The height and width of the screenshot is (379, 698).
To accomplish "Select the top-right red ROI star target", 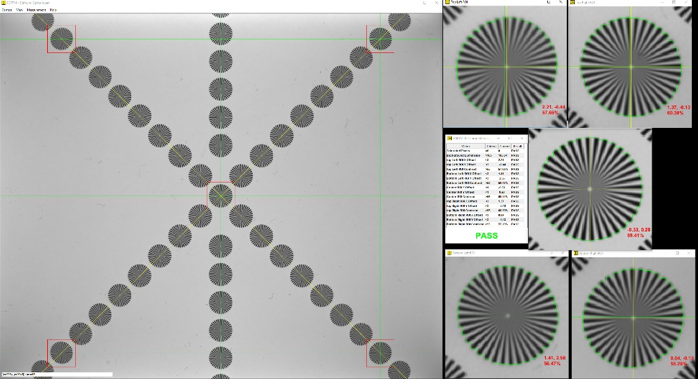I will pyautogui.click(x=380, y=39).
